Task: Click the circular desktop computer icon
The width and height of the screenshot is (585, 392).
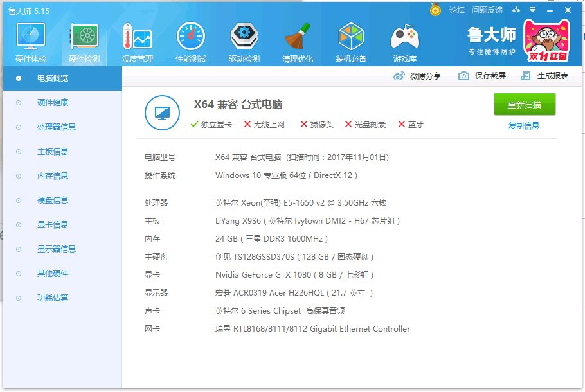Action: (x=162, y=112)
